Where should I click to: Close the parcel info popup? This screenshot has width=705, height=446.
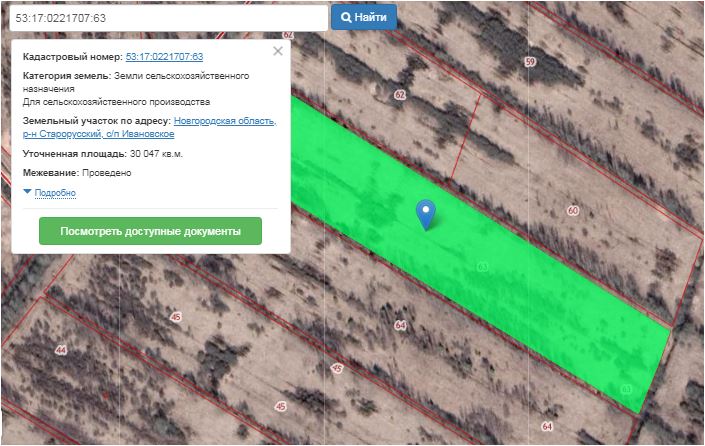[x=278, y=51]
